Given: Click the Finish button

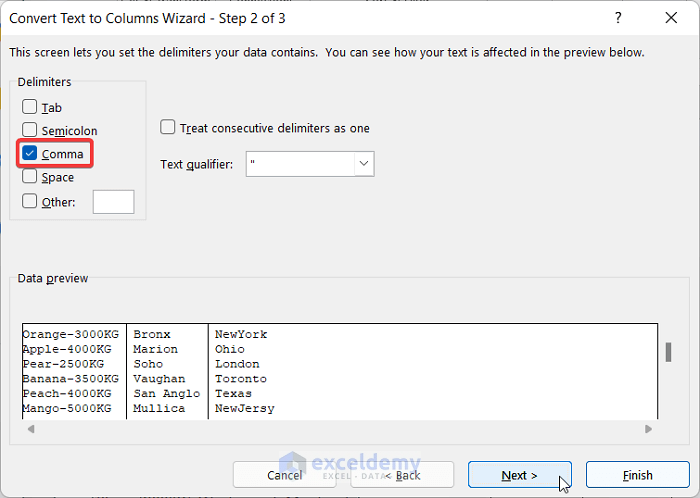Looking at the screenshot, I should (x=637, y=475).
